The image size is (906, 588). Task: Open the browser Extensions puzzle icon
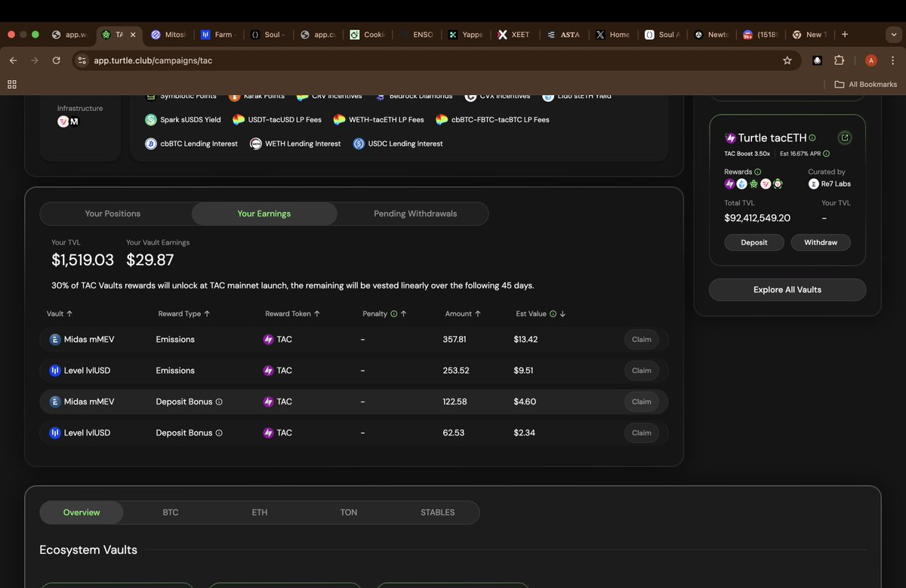click(839, 60)
